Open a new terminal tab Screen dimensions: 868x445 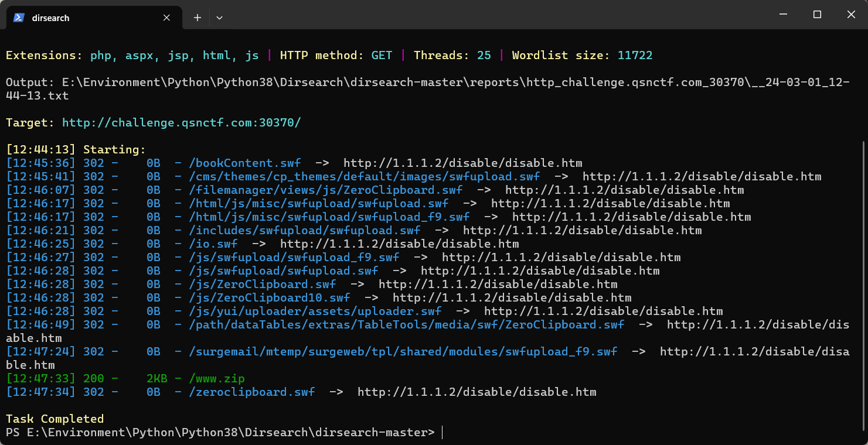pyautogui.click(x=198, y=18)
